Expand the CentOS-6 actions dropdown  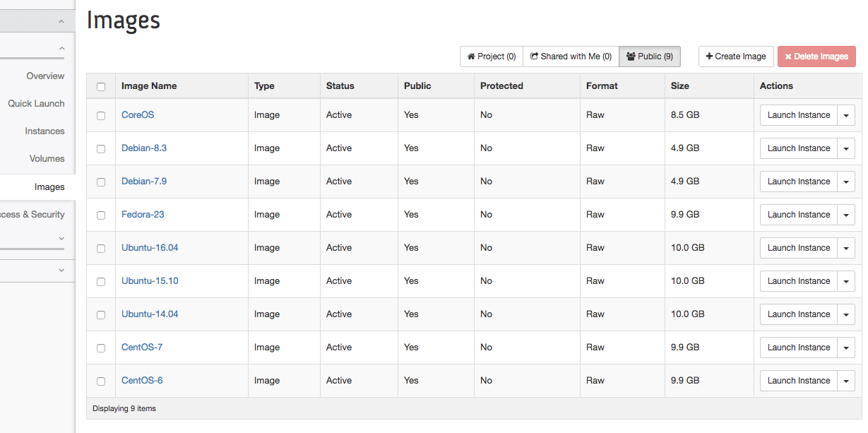(x=846, y=381)
